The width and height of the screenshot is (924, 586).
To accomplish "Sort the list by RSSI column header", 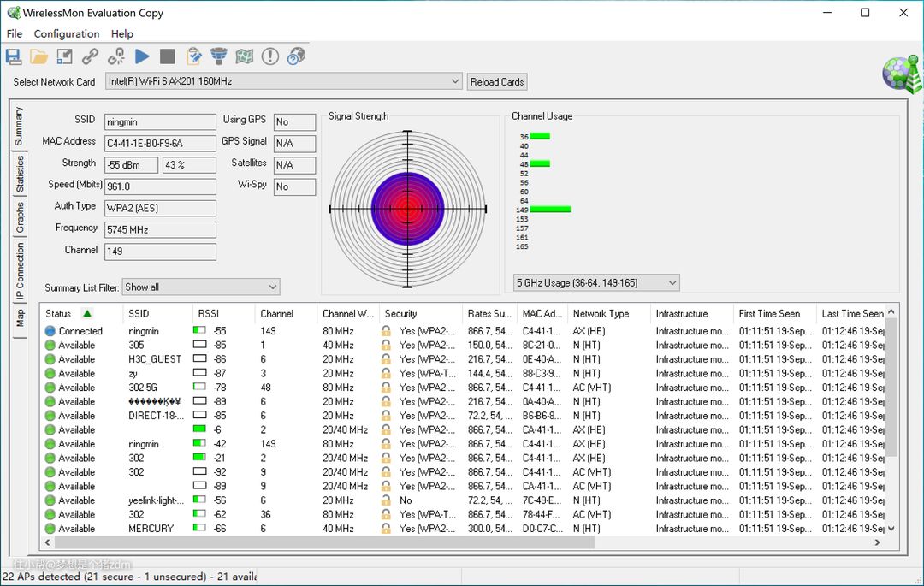I will click(x=208, y=314).
